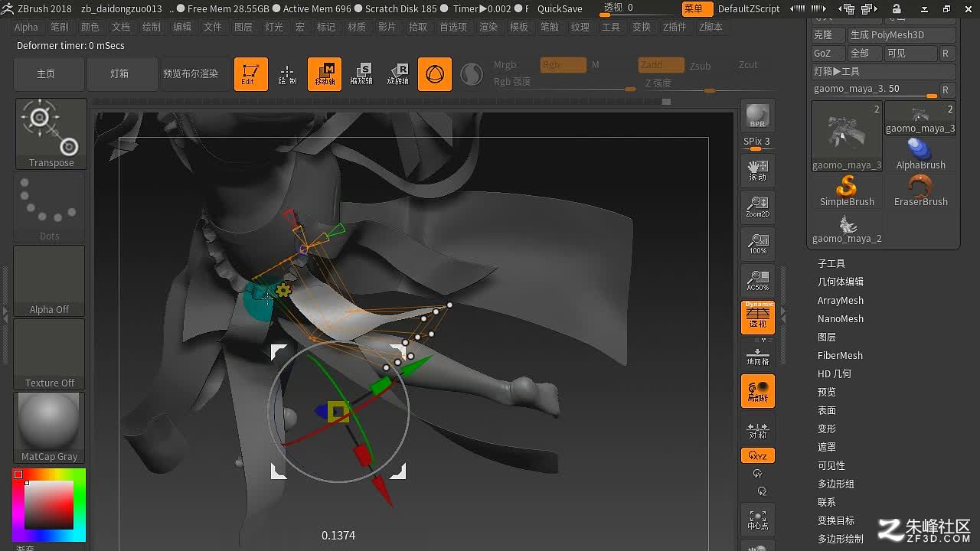Expand the NanoMesh subpalette
The height and width of the screenshot is (551, 980).
point(841,318)
